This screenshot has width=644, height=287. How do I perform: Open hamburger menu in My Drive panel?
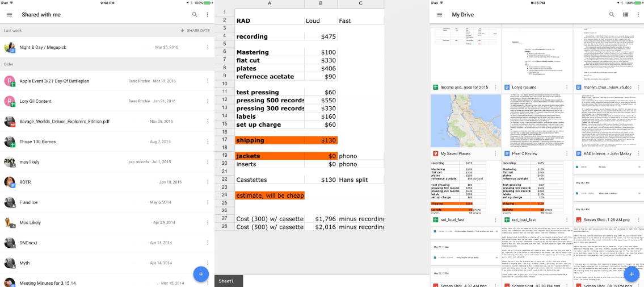tap(440, 14)
